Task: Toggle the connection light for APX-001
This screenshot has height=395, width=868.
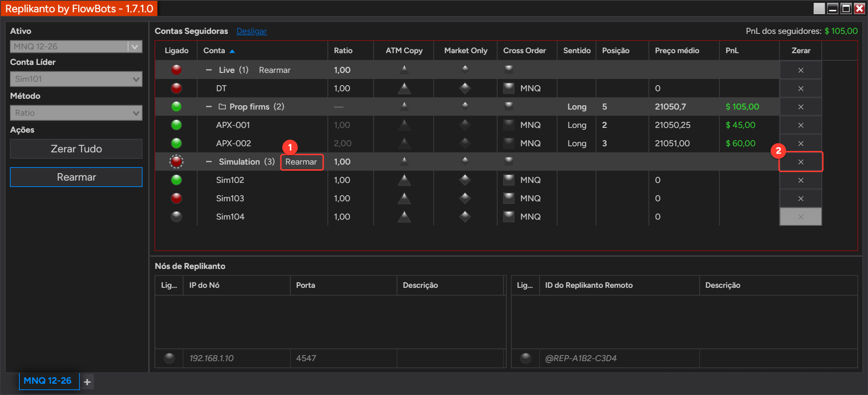Action: [176, 125]
